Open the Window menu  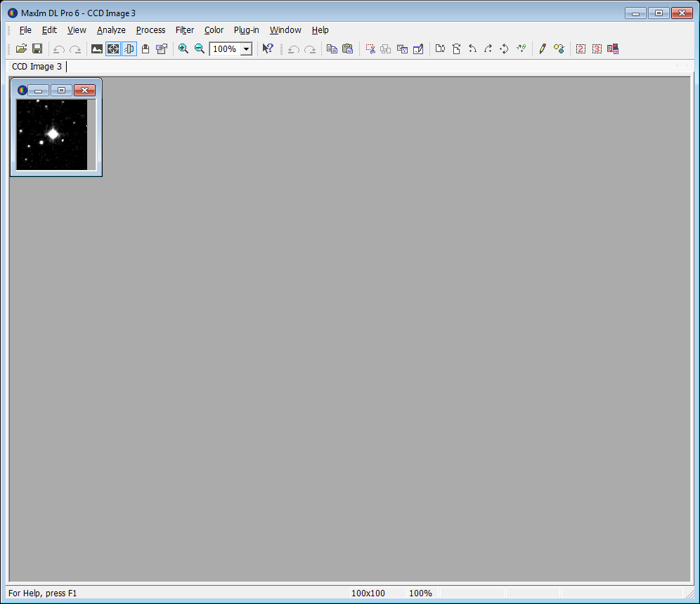[285, 30]
